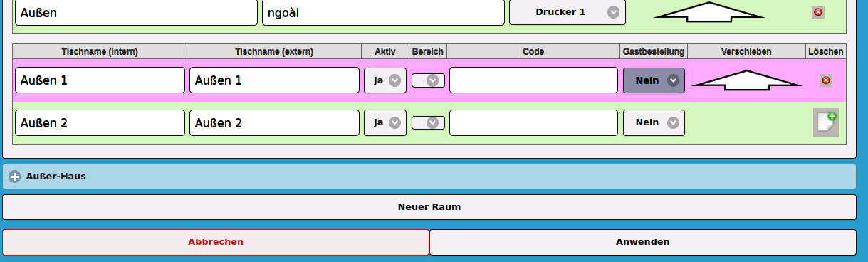Open Aktiv dropdown for Außen 2

tap(385, 122)
